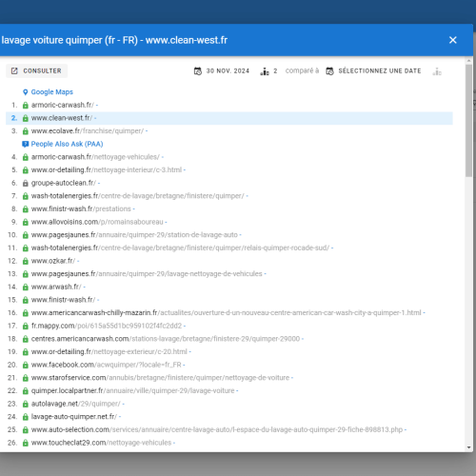Click the green padlock beside armoric-carwash.fr result 1
This screenshot has height=476, width=476.
pos(26,105)
